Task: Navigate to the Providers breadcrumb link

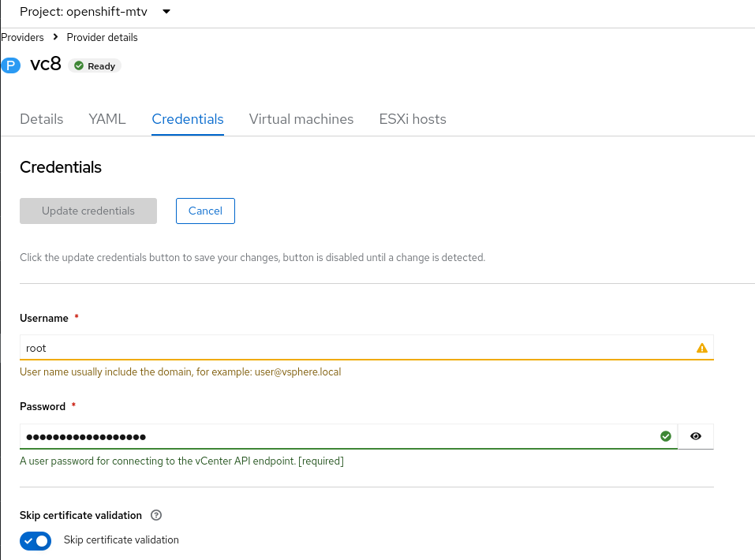Action: [22, 37]
